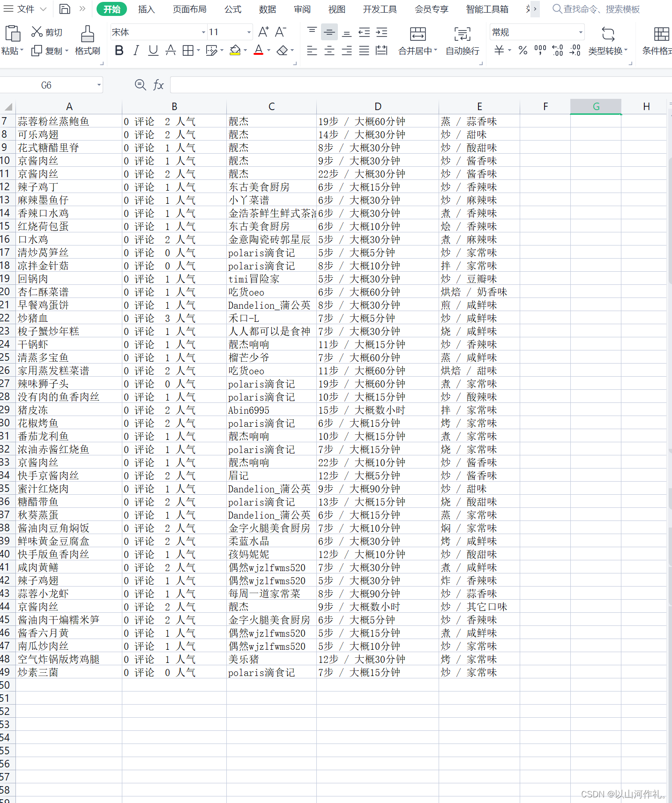
Task: Click the Type Conversion button
Action: (608, 41)
